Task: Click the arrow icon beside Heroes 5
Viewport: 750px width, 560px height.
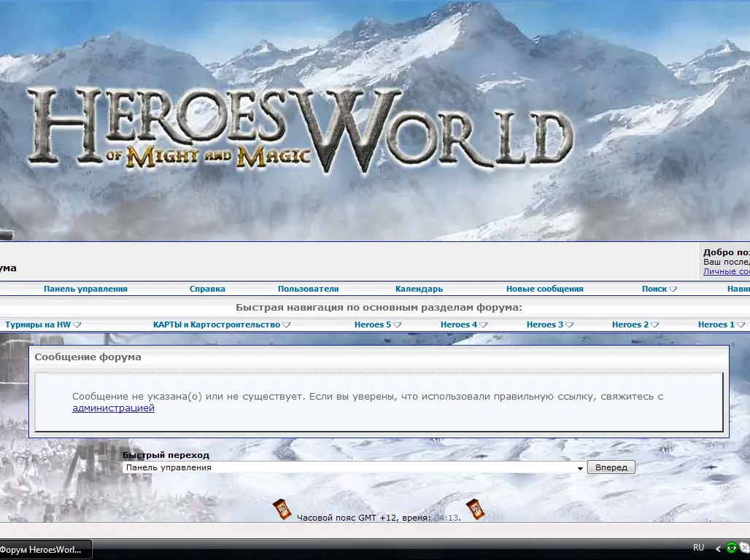Action: [x=398, y=324]
